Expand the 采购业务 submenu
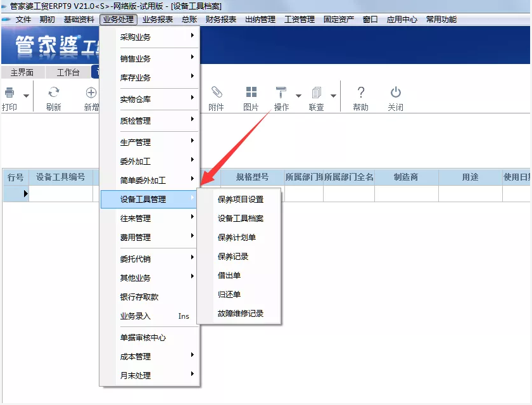Image resolution: width=532 pixels, height=405 pixels. coord(149,37)
